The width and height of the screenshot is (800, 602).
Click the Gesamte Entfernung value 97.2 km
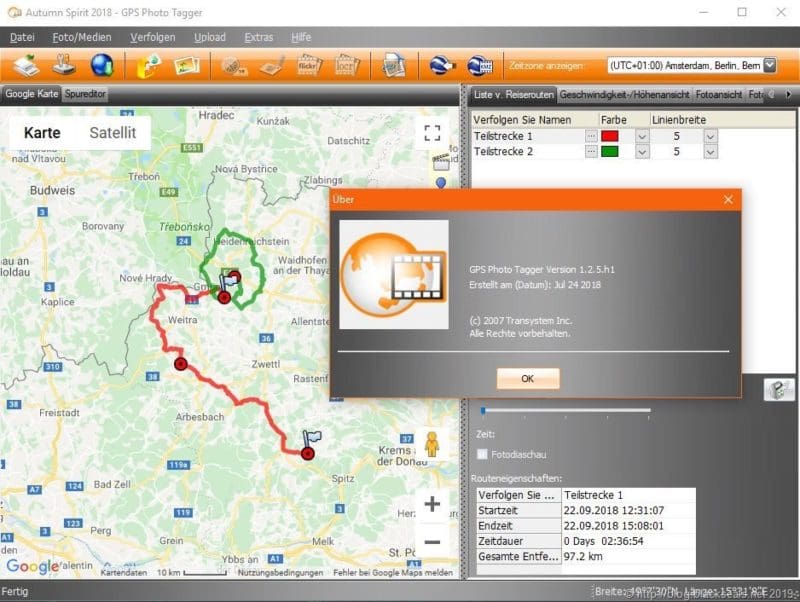(x=583, y=557)
